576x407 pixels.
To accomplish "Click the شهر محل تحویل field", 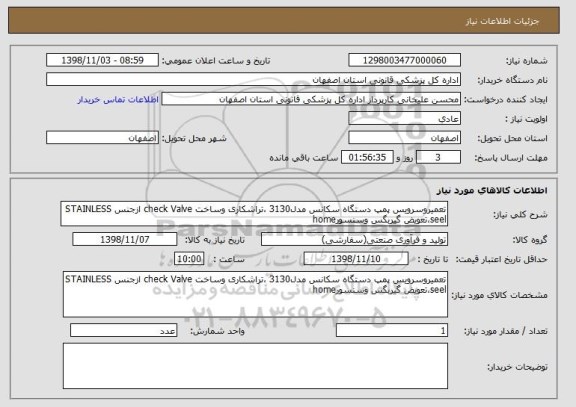I will tap(102, 138).
